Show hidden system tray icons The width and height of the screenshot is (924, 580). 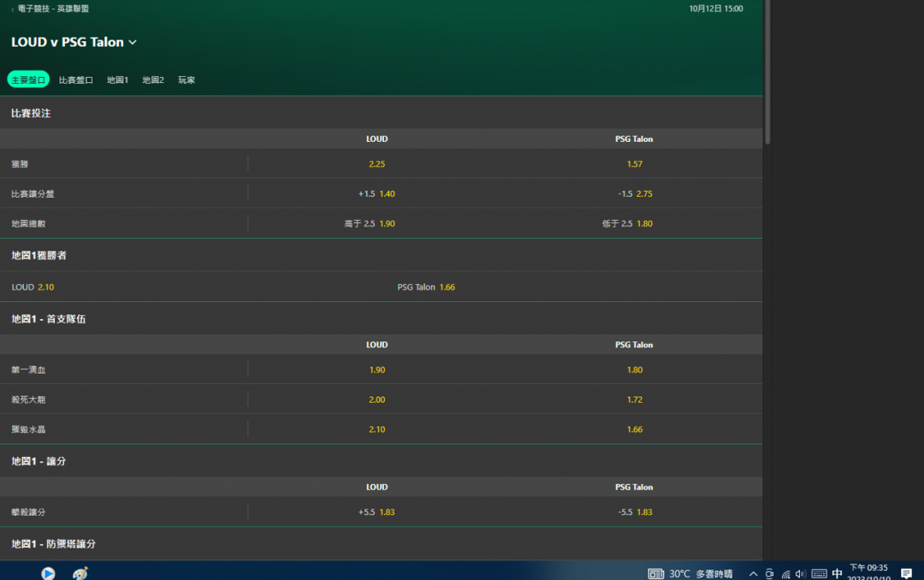tap(753, 574)
